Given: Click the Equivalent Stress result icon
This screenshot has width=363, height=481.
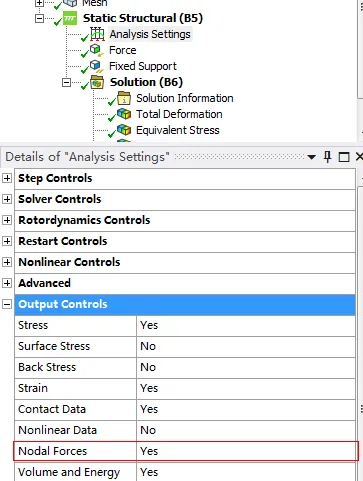Looking at the screenshot, I should point(124,130).
